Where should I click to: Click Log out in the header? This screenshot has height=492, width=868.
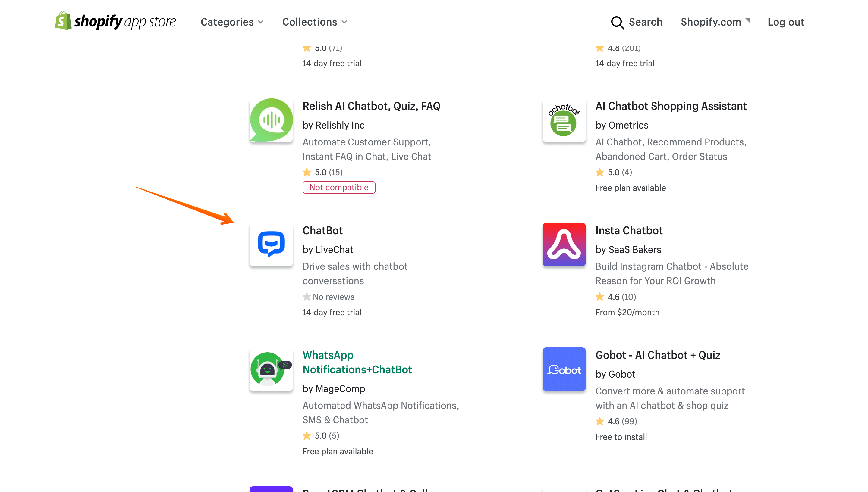[785, 22]
